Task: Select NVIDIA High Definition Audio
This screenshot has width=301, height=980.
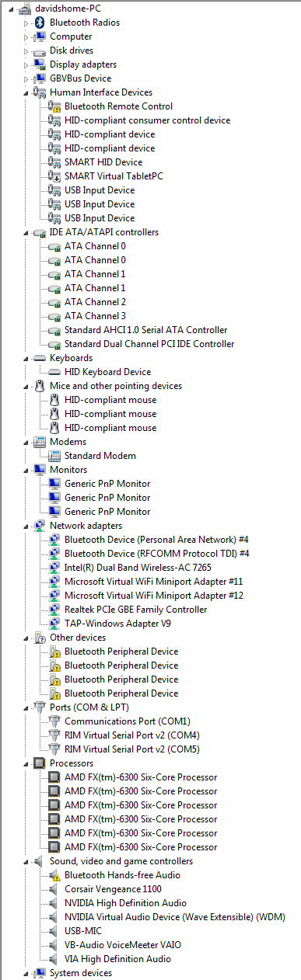Action: click(x=125, y=903)
